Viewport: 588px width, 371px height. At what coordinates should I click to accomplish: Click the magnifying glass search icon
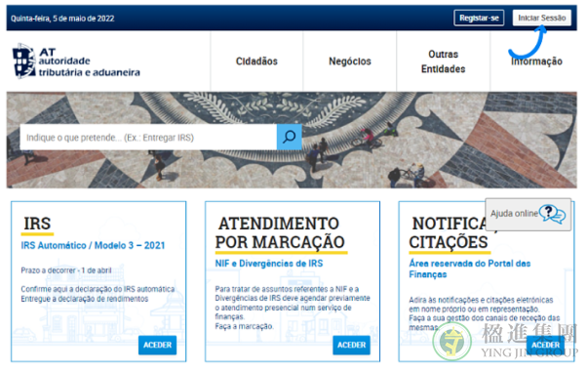290,137
